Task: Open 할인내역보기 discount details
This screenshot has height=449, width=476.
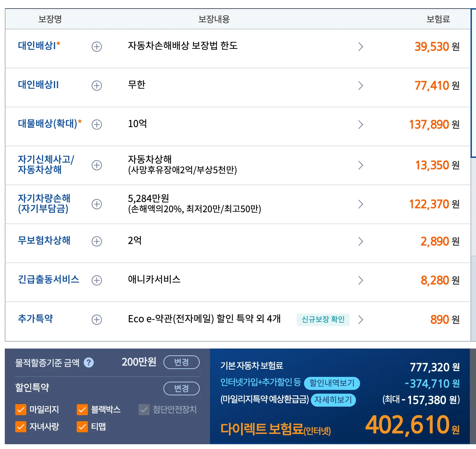Action: point(332,383)
